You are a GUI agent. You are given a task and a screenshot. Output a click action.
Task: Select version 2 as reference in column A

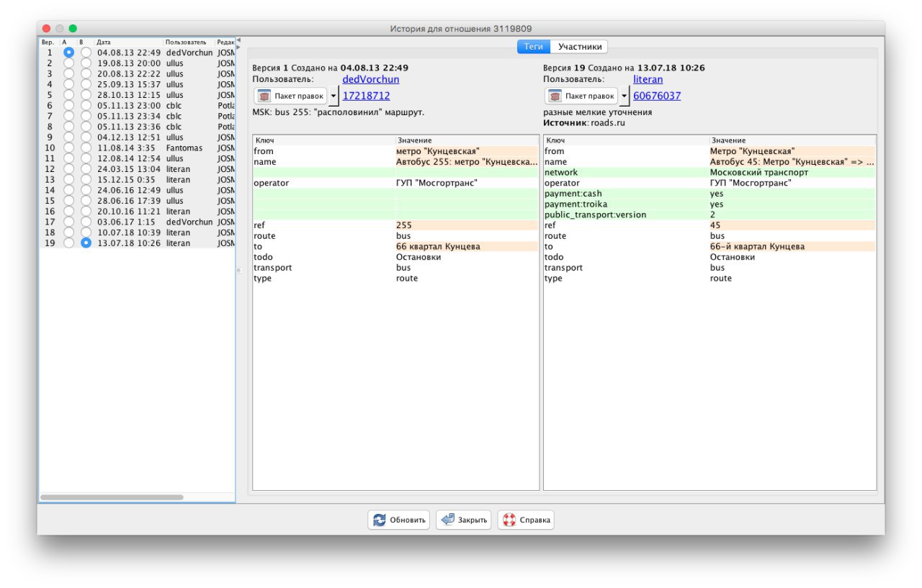click(x=69, y=63)
